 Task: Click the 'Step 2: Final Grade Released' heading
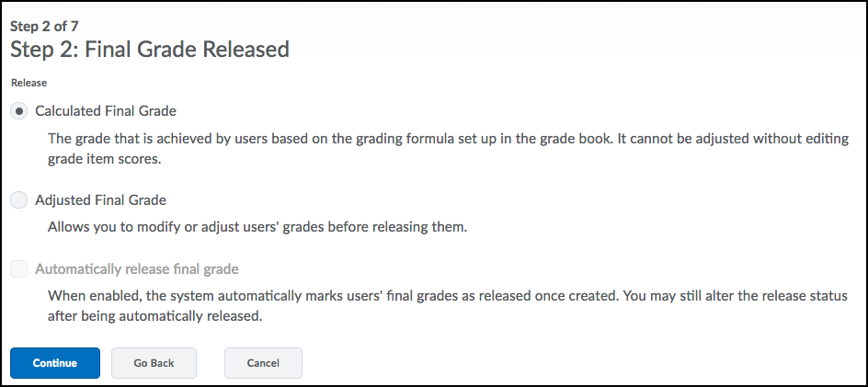pos(150,50)
